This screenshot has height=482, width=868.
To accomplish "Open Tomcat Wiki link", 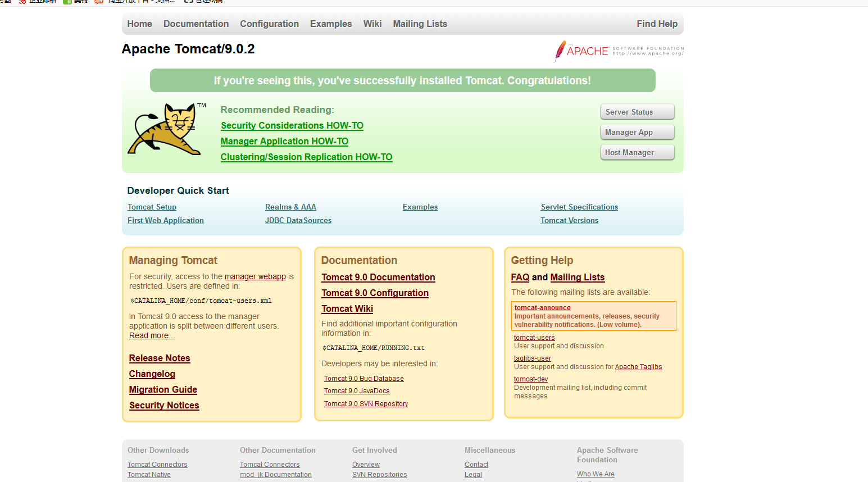I will point(347,309).
